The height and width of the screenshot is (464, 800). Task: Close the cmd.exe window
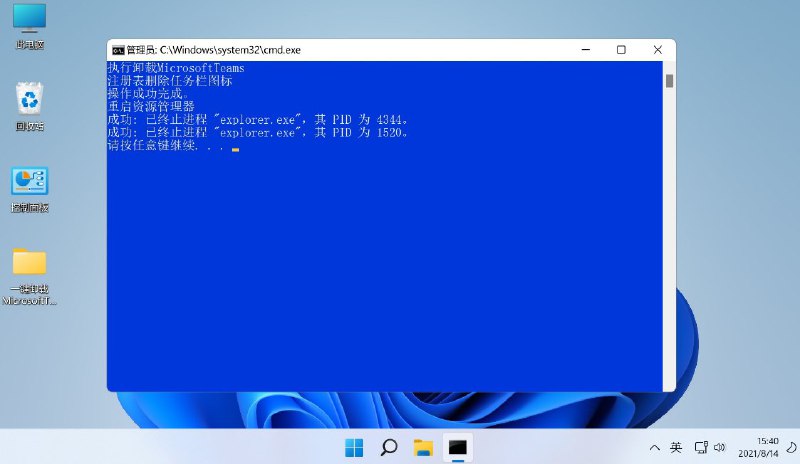[x=658, y=50]
